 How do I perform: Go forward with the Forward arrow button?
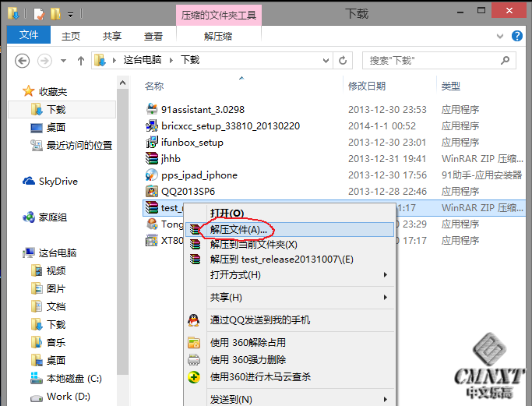pos(44,61)
